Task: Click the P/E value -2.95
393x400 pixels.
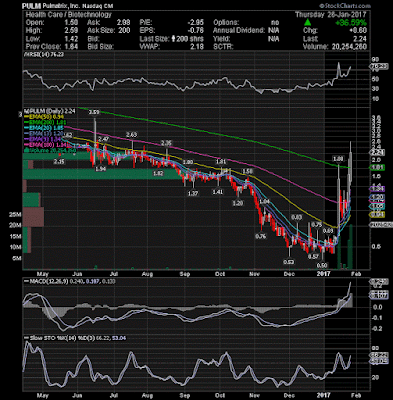Action: tap(195, 22)
